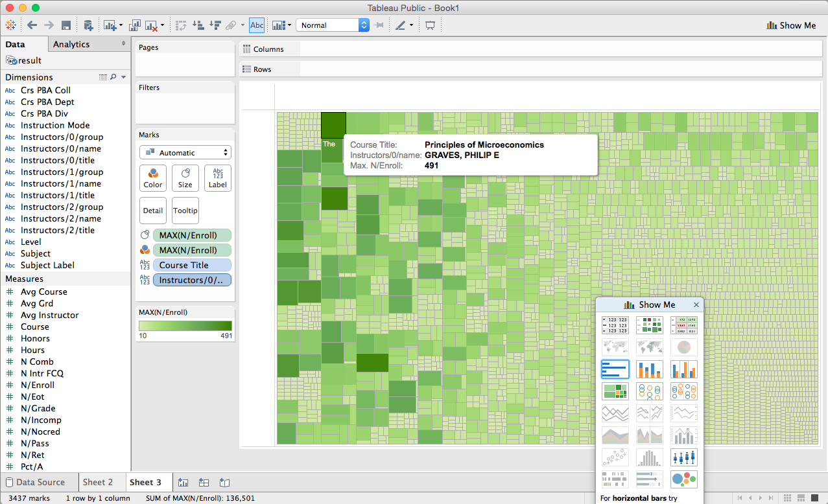Switch to the Analytics tab

click(x=71, y=44)
